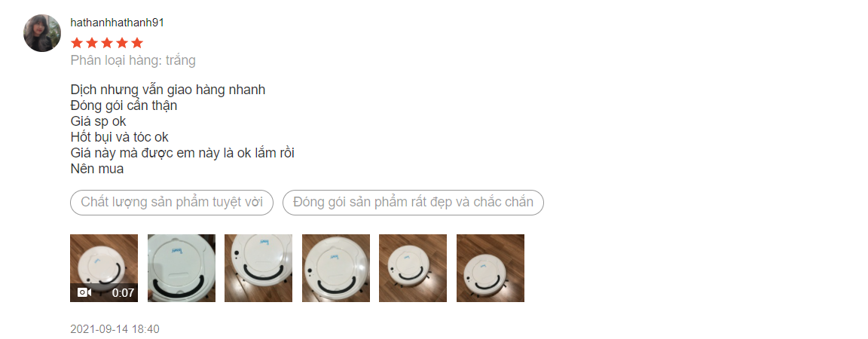
Task: Click the first rating star
Action: pos(76,43)
